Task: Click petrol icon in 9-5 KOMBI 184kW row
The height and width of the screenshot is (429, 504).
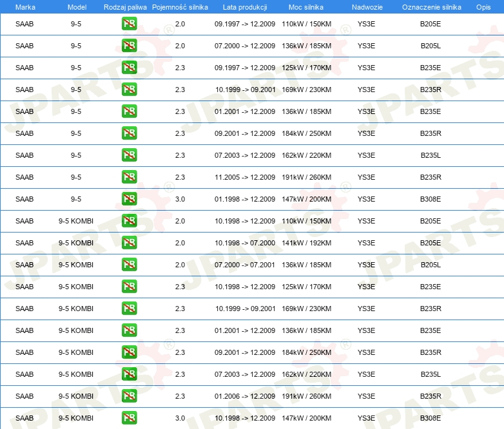Action: coord(129,352)
